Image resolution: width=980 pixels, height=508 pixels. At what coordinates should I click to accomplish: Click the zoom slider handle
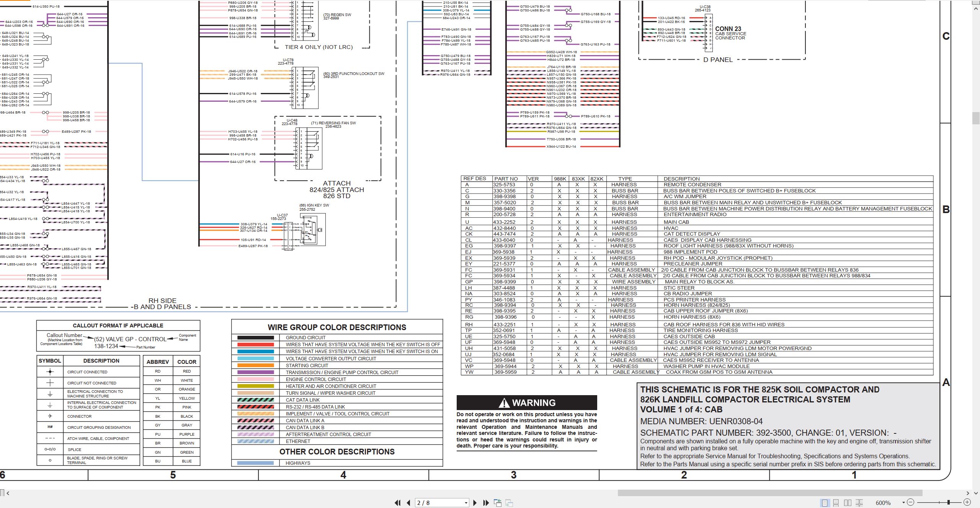948,502
